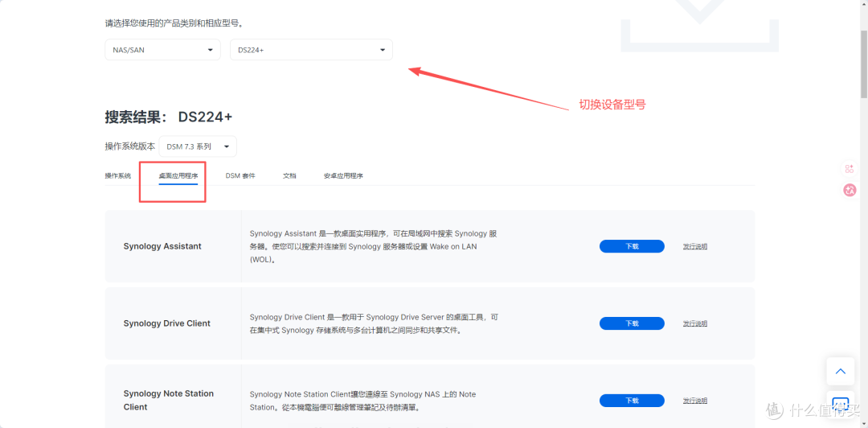
Task: Open release notes for Synology Drive Client
Action: tap(694, 323)
